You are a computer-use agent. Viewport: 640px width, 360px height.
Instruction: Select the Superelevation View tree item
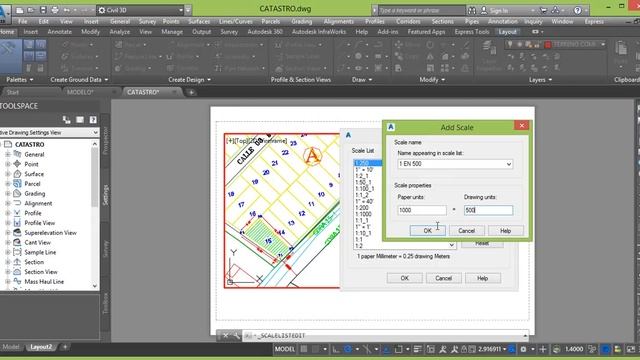coord(50,233)
